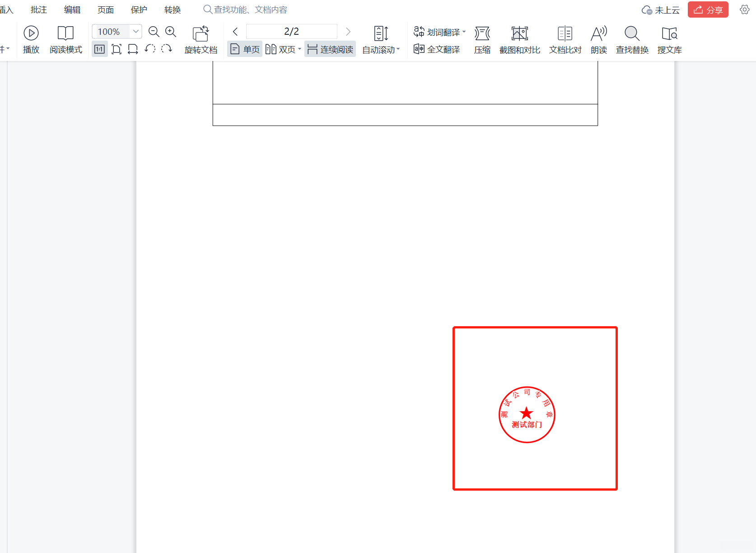Click 全文翻译 full text translation
This screenshot has width=756, height=553.
[x=437, y=49]
